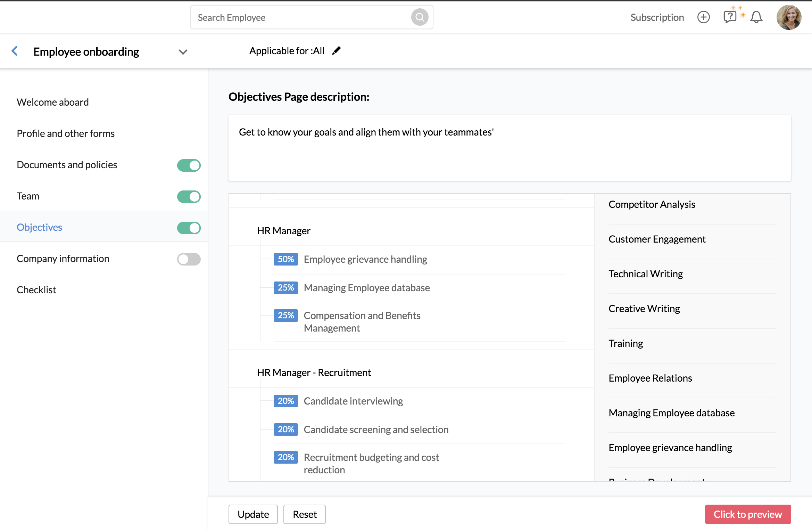Click the 50% weightage badge
The image size is (812, 530).
(x=285, y=259)
